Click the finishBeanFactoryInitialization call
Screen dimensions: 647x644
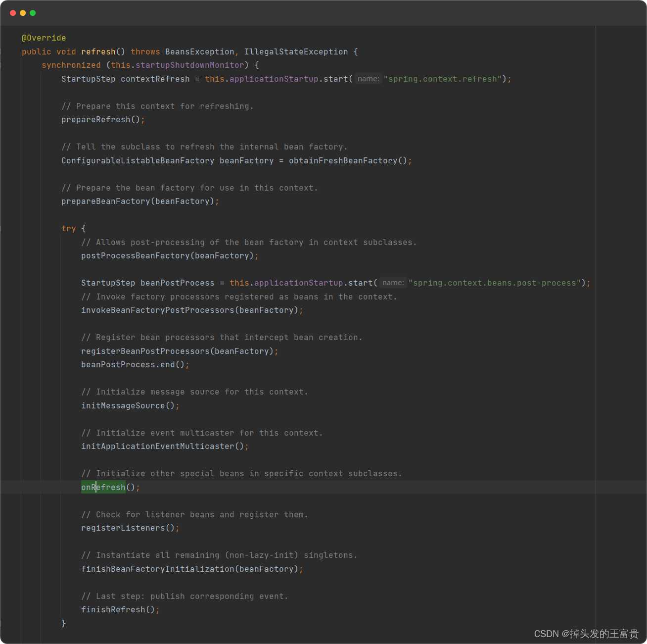click(x=190, y=569)
